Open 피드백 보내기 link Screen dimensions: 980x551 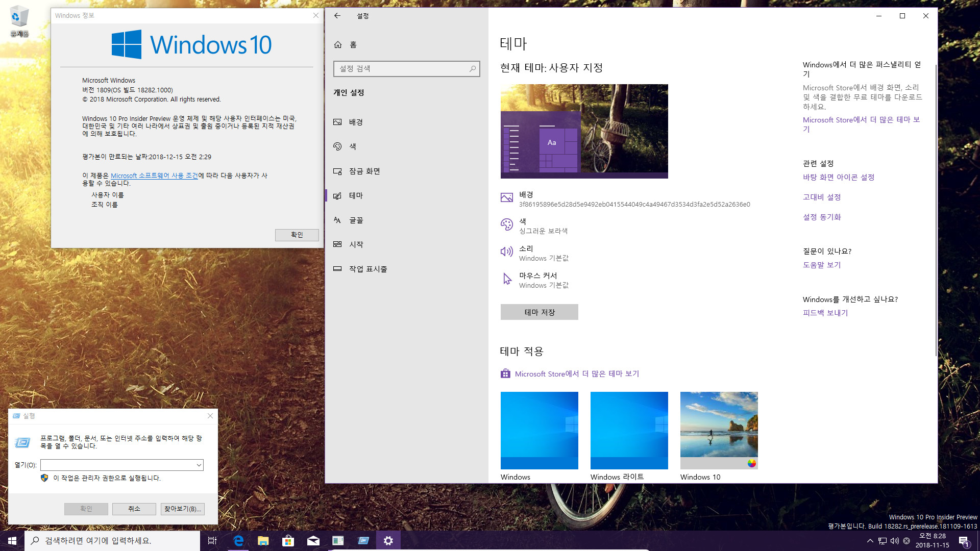pyautogui.click(x=825, y=313)
